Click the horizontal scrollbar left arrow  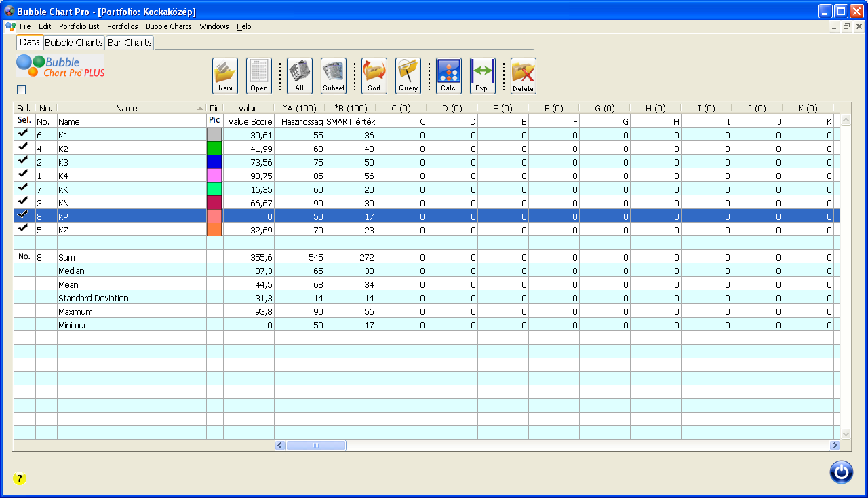tap(280, 446)
